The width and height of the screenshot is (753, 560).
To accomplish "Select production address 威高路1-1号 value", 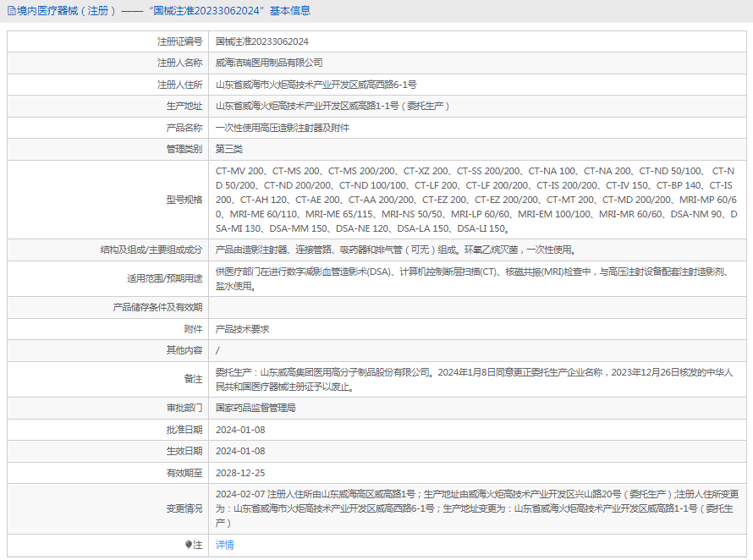I will 333,106.
